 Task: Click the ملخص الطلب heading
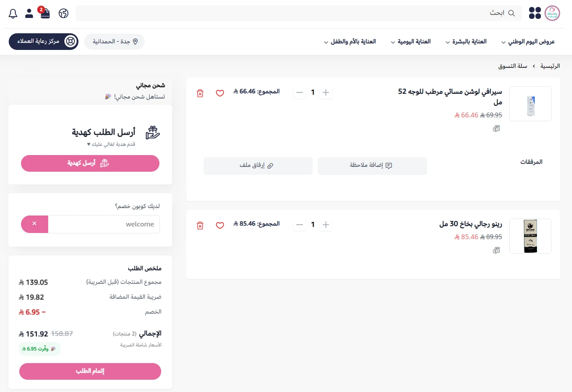(x=145, y=268)
